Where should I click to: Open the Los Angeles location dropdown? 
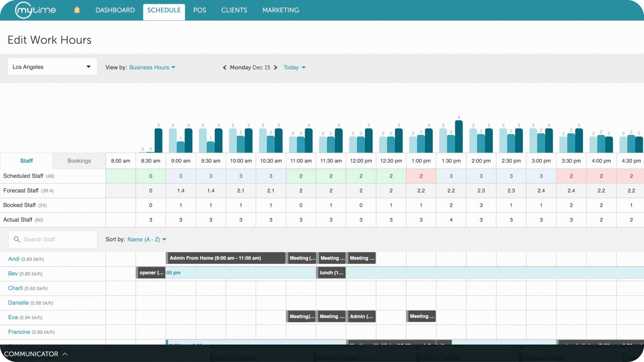pyautogui.click(x=52, y=67)
